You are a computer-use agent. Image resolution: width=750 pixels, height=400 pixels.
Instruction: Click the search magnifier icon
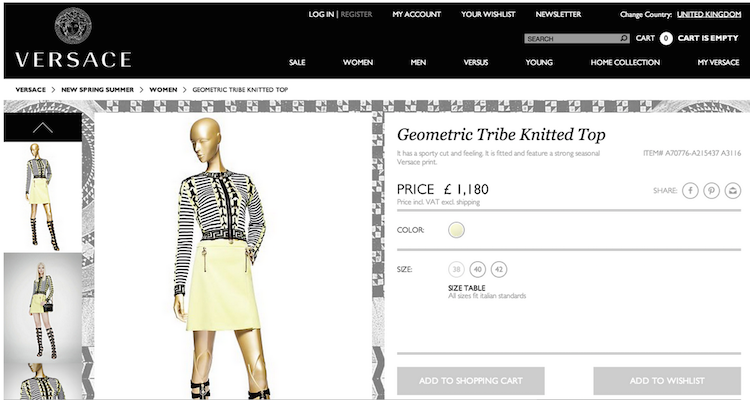(624, 38)
